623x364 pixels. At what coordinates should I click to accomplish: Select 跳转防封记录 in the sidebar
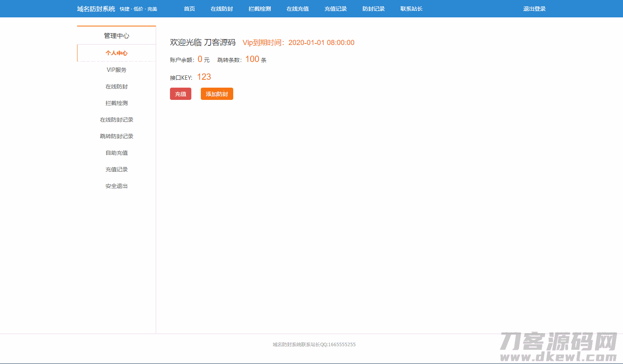point(117,136)
